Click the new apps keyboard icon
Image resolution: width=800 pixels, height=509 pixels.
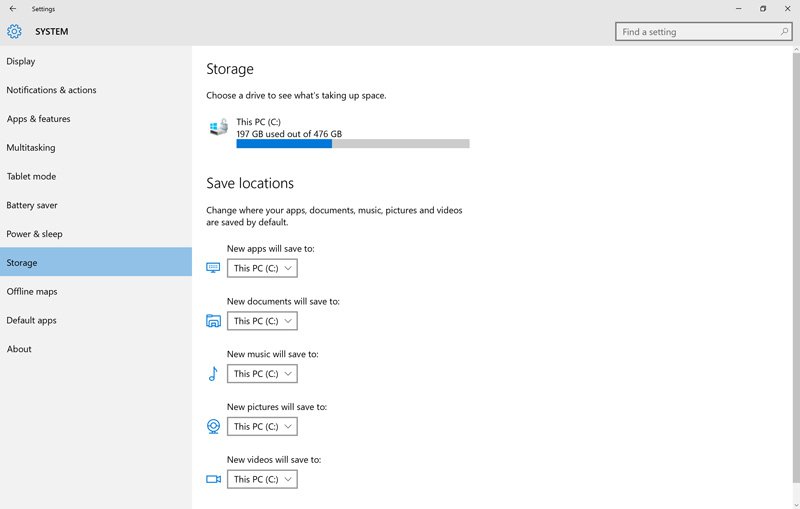pos(213,268)
